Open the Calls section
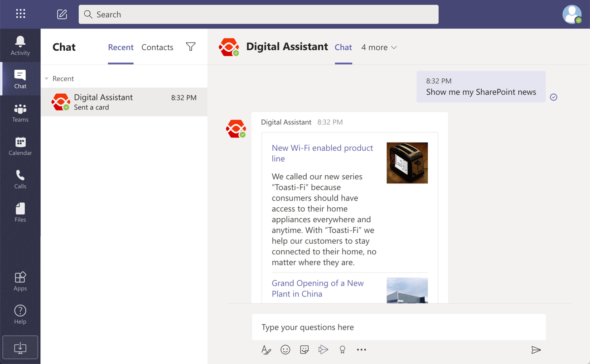This screenshot has width=590, height=364. 20,179
